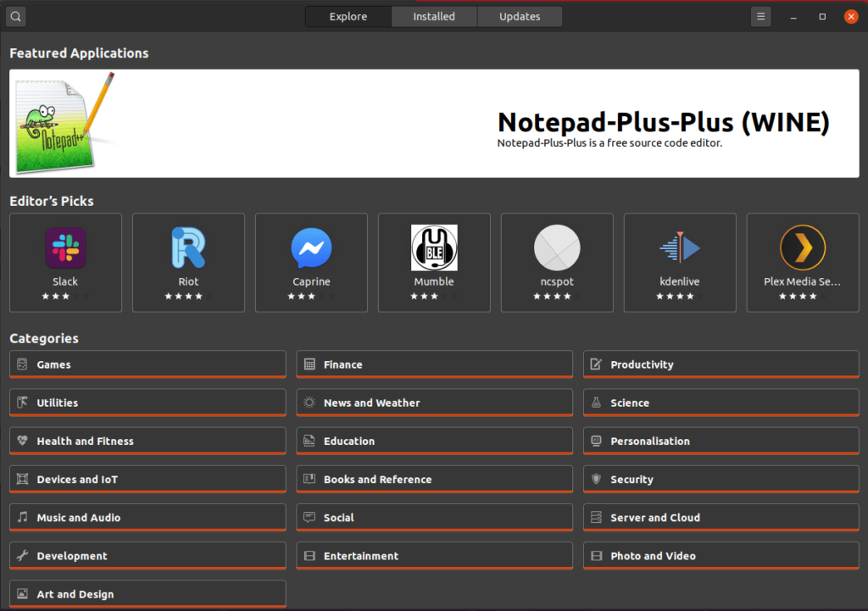Viewport: 868px width, 611px height.
Task: Click the Social speech bubble icon
Action: [x=309, y=517]
